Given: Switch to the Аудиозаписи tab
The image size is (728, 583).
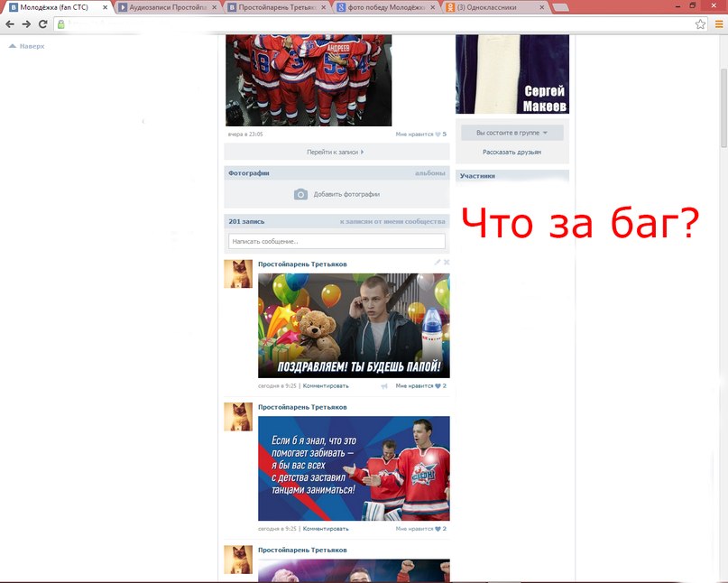Looking at the screenshot, I should coord(167,7).
